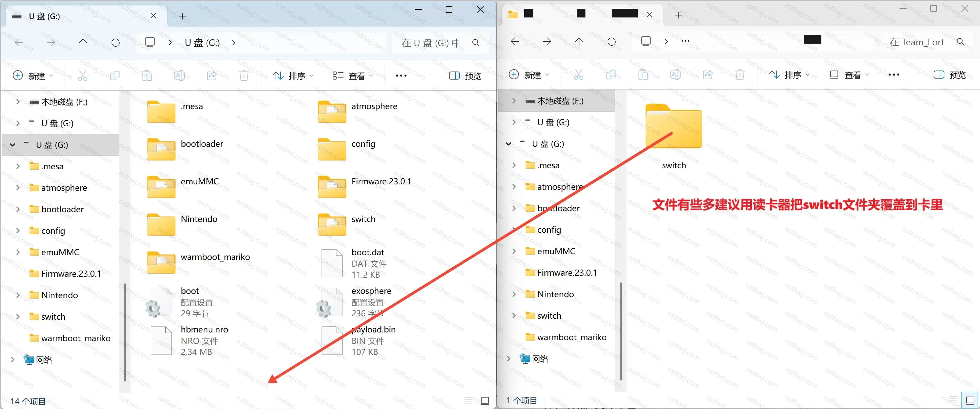Click the refresh icon in left window
980x409 pixels.
click(116, 43)
